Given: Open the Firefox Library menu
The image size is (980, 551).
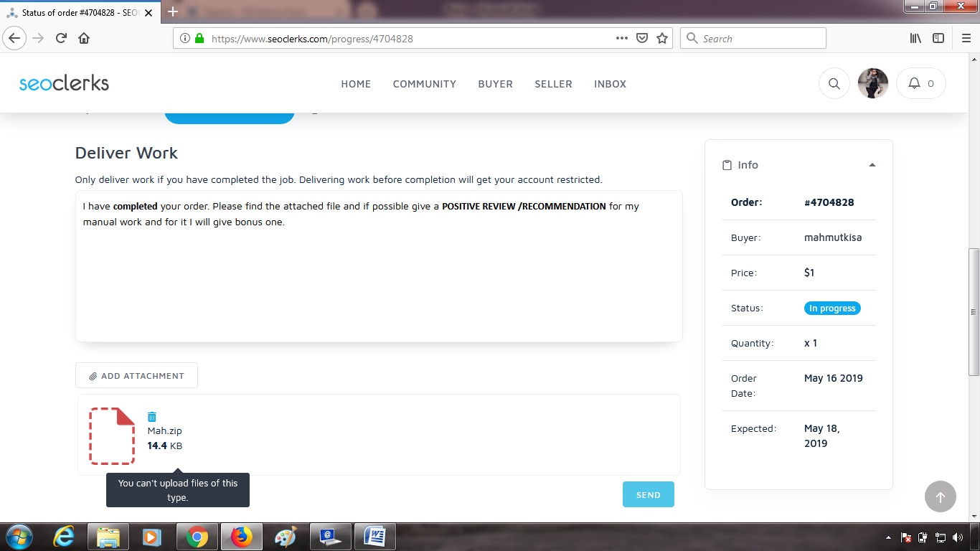Looking at the screenshot, I should pos(915,38).
